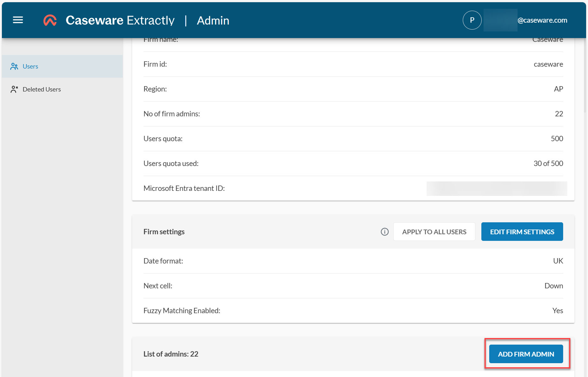Screen dimensions: 588x377
Task: Click the Date format UK value
Action: [x=558, y=261]
